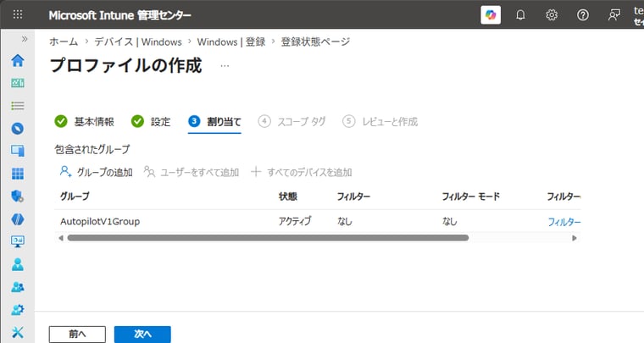This screenshot has height=343, width=644.
Task: Click the 前へ button
Action: [x=77, y=335]
